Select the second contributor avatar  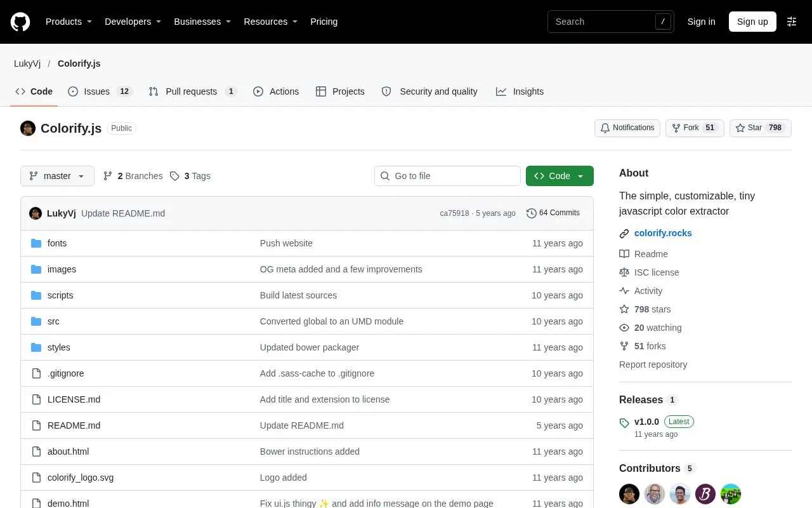pos(655,494)
